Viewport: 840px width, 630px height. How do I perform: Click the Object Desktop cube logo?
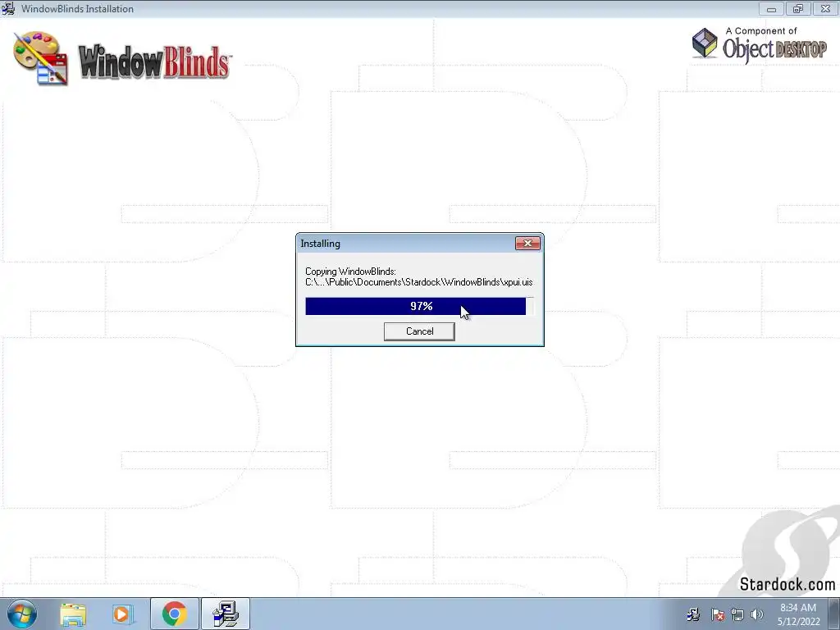(705, 43)
